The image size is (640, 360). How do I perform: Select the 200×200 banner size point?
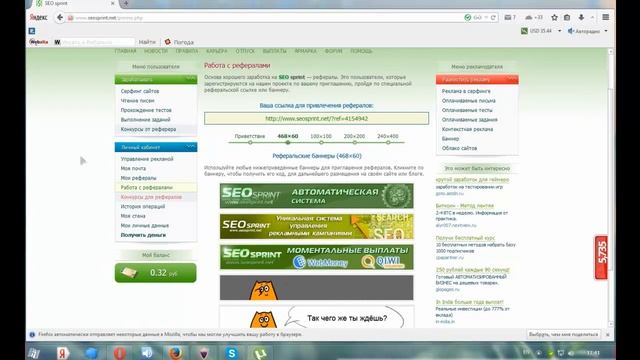pos(354,142)
